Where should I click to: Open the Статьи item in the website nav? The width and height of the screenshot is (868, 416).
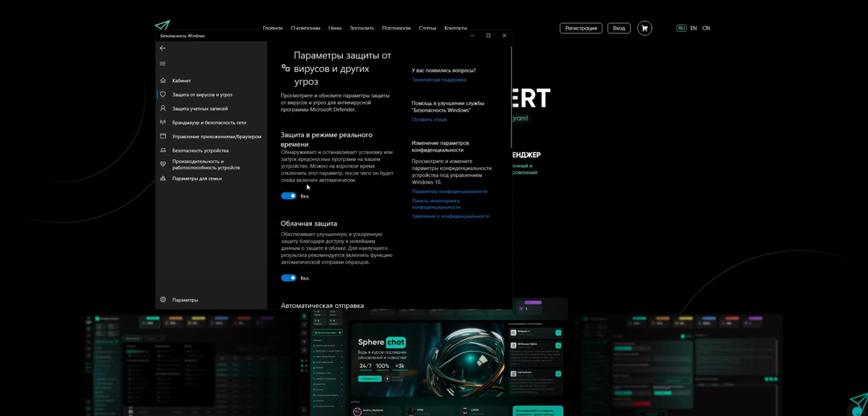427,28
